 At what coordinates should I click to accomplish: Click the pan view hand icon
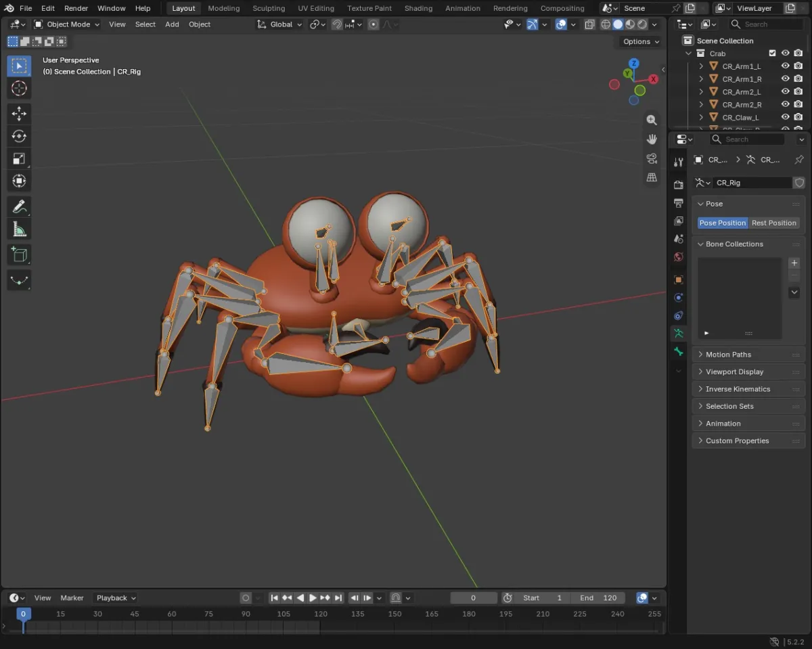tap(652, 139)
